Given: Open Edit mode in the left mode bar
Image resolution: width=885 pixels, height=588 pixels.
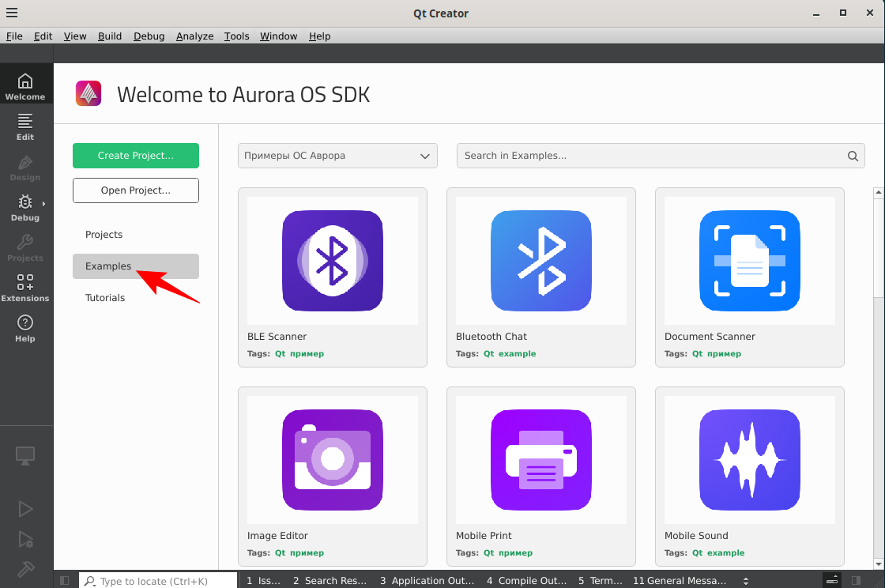Looking at the screenshot, I should pyautogui.click(x=25, y=126).
